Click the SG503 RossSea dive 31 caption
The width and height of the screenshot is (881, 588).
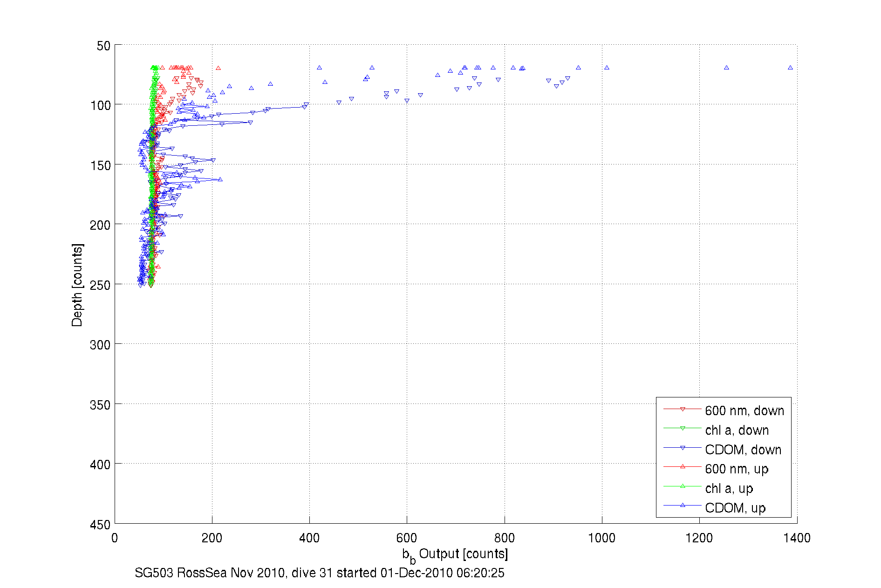[x=319, y=573]
